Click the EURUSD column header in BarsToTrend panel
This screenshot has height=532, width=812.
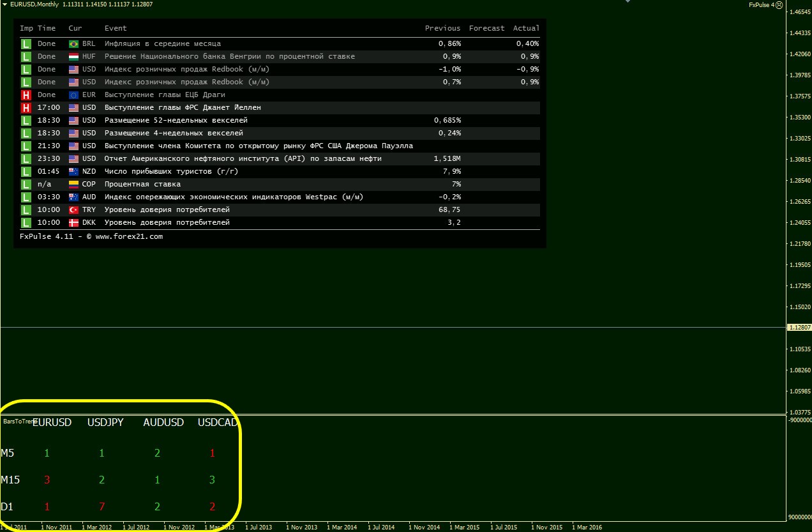point(52,422)
